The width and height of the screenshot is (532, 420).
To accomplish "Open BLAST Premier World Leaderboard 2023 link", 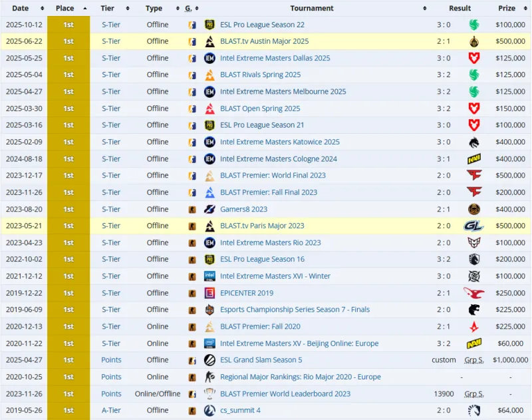I will pos(285,394).
